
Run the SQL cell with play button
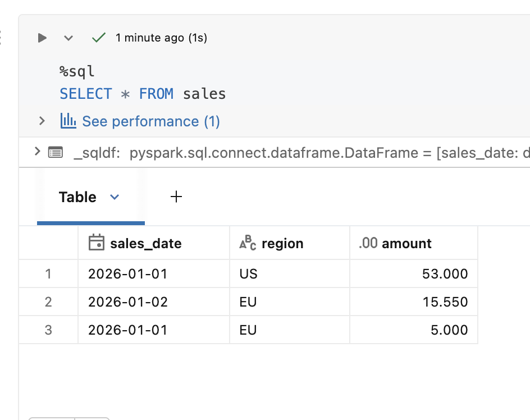(x=42, y=38)
